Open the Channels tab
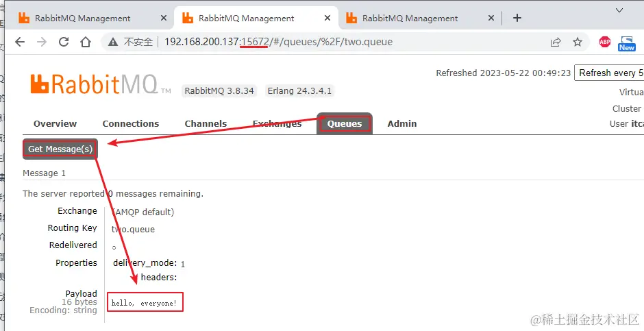This screenshot has height=331, width=644. 206,123
